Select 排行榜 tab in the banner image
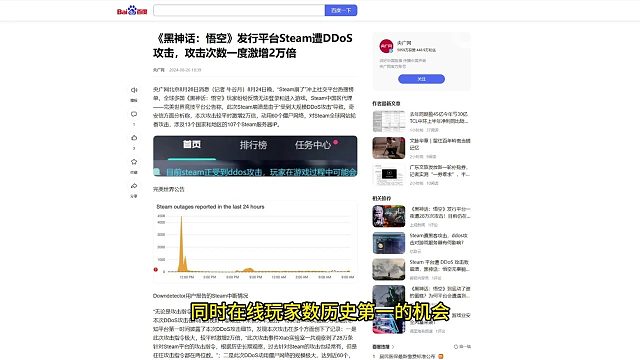Image resolution: width=640 pixels, height=360 pixels. tap(253, 145)
